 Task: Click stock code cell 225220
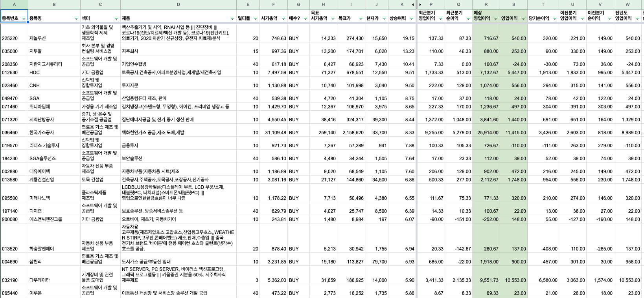tap(14, 33)
